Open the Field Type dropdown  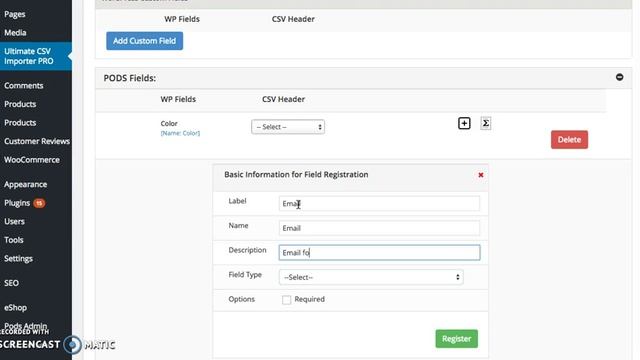[x=371, y=277]
